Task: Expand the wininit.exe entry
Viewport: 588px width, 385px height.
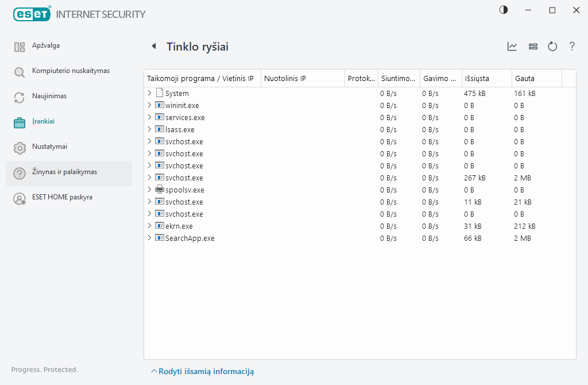Action: [x=150, y=105]
